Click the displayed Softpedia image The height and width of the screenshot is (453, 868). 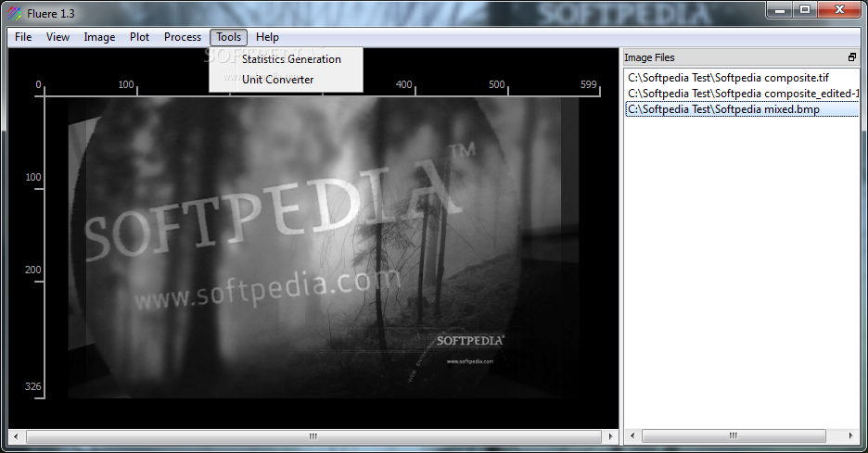(324, 247)
